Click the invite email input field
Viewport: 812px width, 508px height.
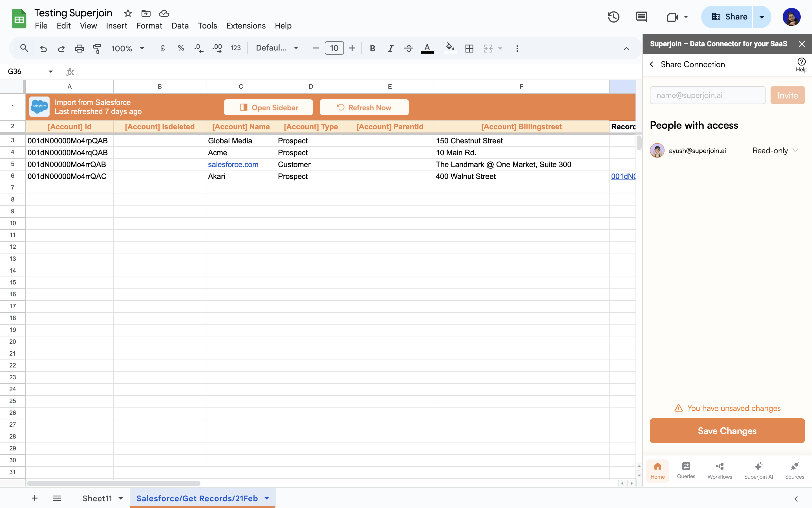click(x=708, y=95)
